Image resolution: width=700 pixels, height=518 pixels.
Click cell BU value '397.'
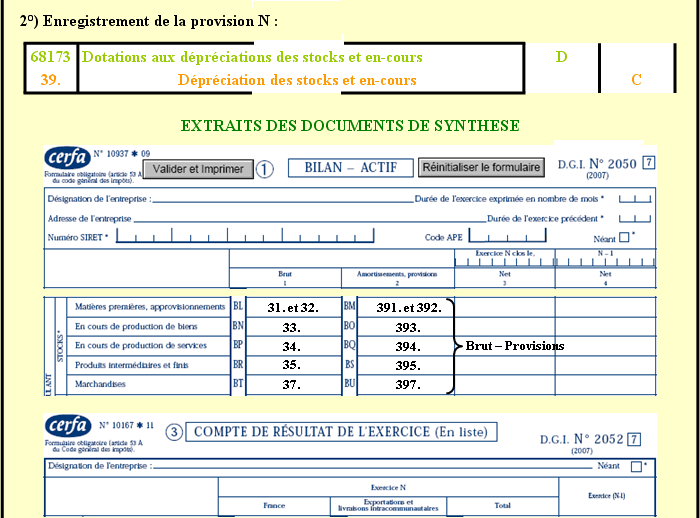[x=405, y=384]
